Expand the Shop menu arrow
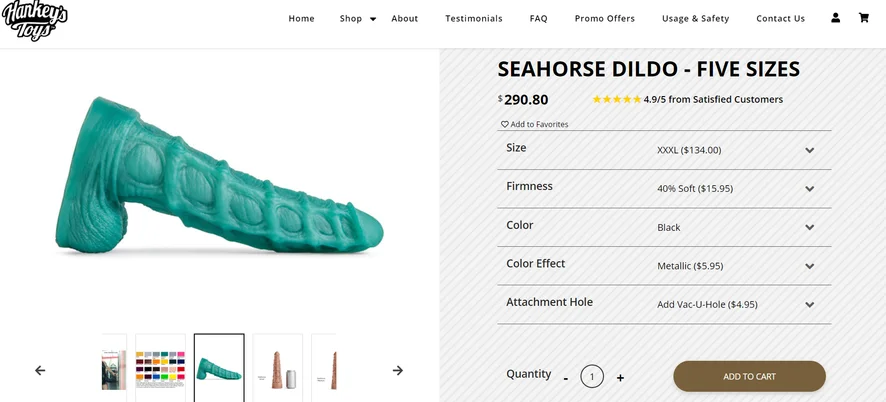 [373, 19]
